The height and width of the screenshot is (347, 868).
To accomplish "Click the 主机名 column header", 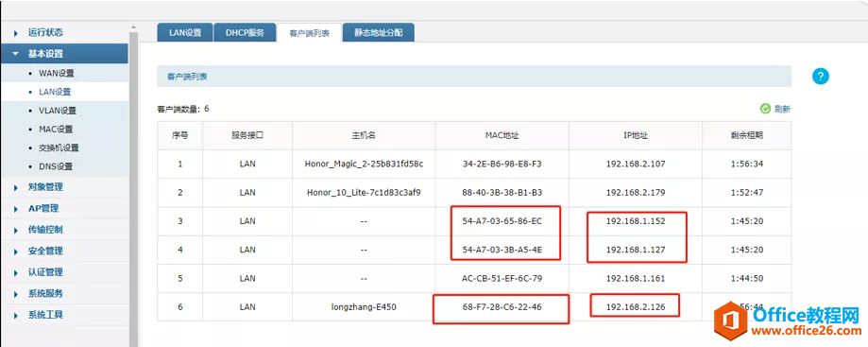I will pyautogui.click(x=364, y=135).
